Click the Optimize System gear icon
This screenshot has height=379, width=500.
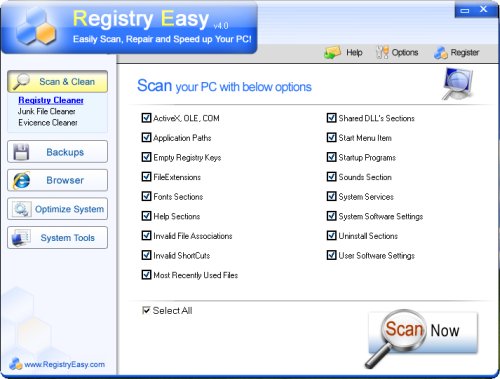click(x=22, y=209)
